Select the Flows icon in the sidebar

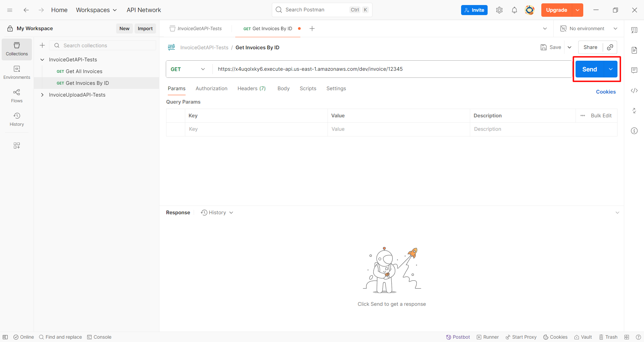[16, 96]
